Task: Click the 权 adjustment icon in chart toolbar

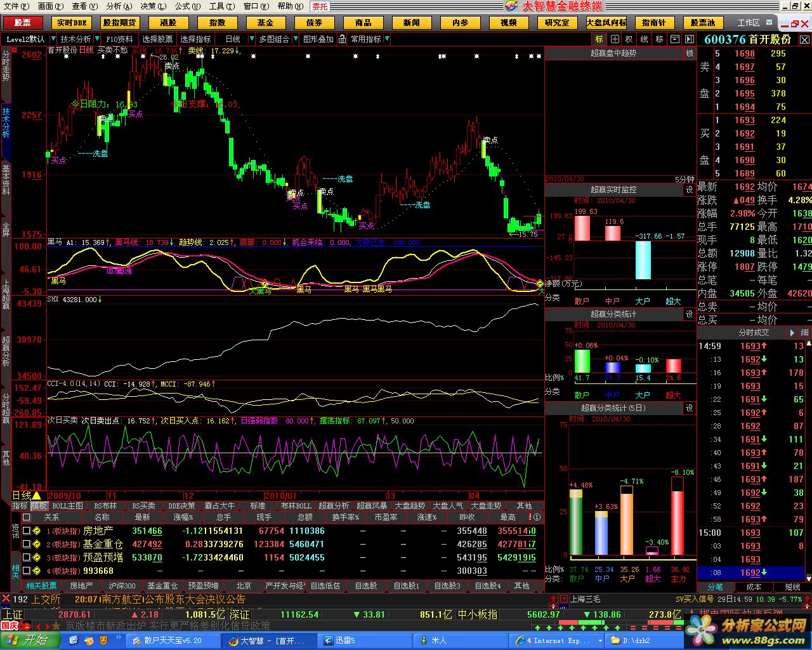Action: [x=629, y=39]
